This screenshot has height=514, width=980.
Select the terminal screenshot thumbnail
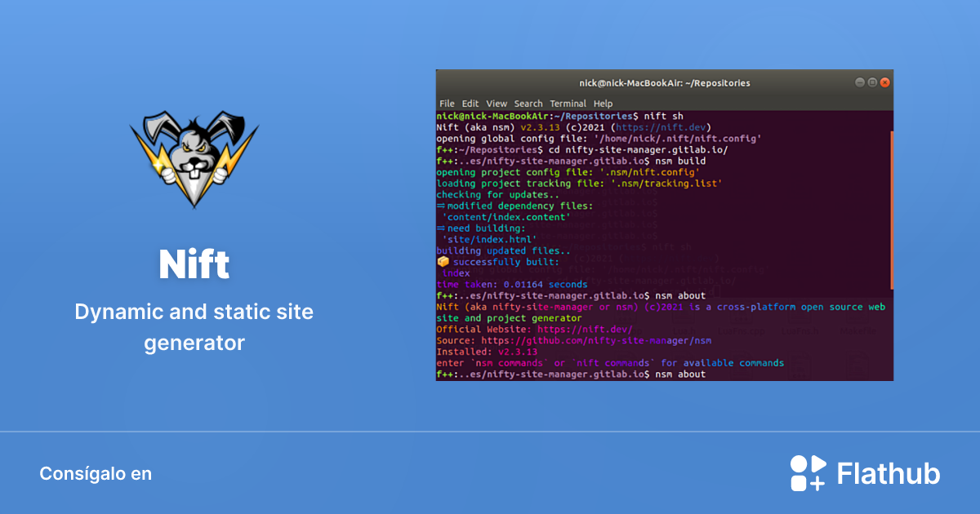click(x=665, y=226)
